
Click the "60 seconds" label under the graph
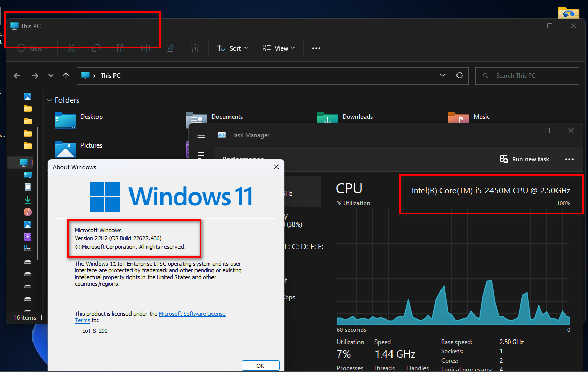tap(351, 330)
